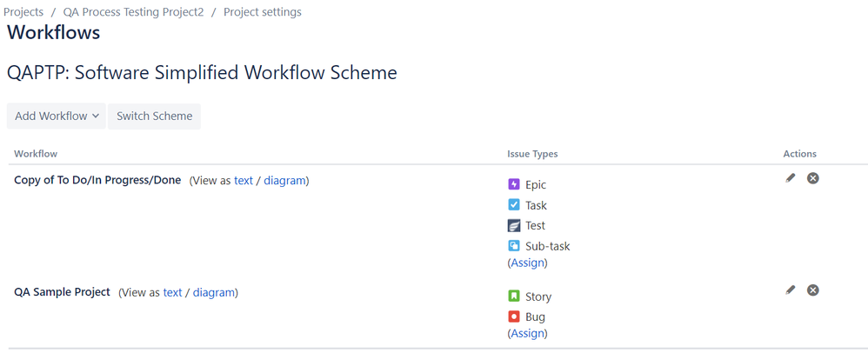Viewport: 868px width, 353px height.
Task: Assign issue types to Copy of To Do workflow
Action: [x=528, y=263]
